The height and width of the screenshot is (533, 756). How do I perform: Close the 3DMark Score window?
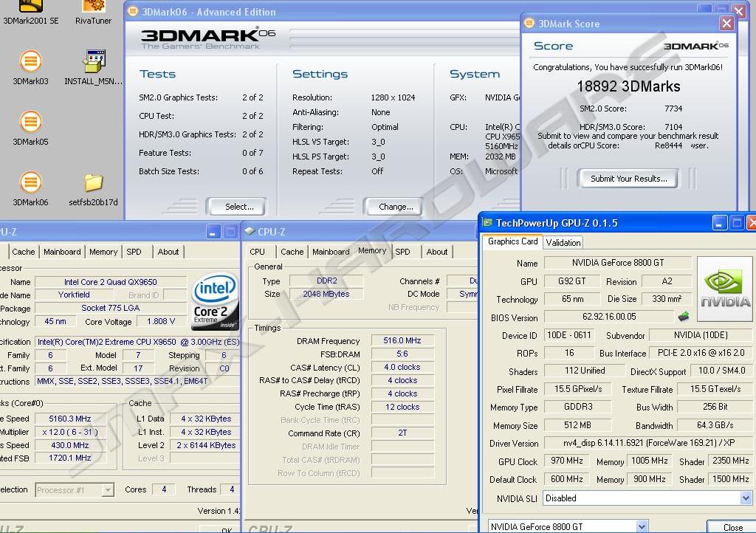coord(726,23)
